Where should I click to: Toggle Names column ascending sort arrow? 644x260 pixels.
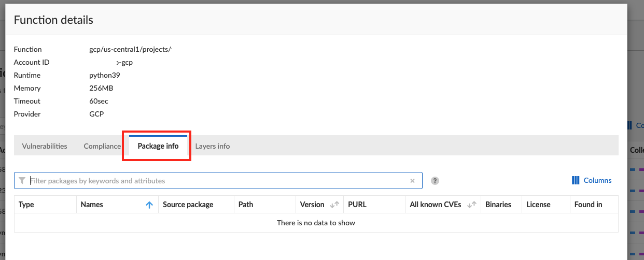pyautogui.click(x=149, y=205)
